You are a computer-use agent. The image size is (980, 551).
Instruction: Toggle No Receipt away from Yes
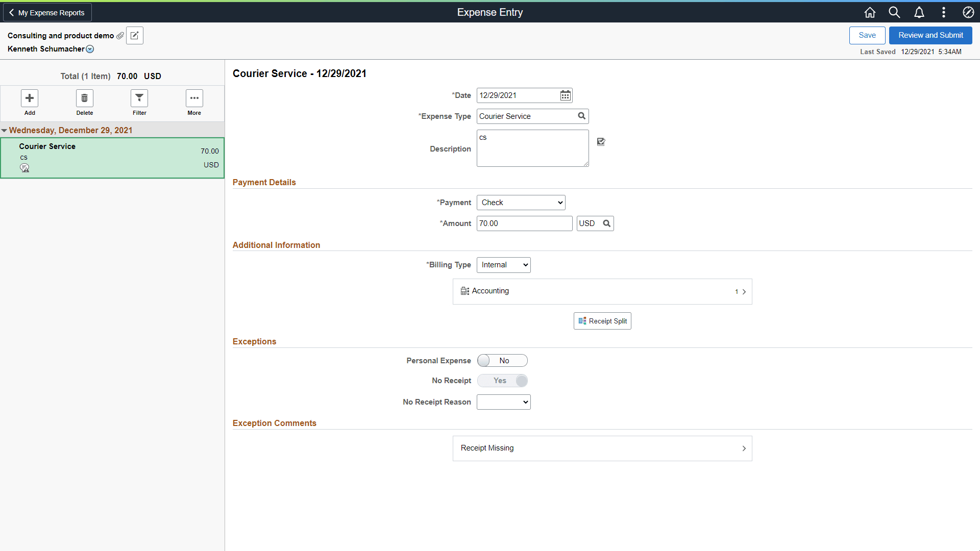(x=502, y=381)
